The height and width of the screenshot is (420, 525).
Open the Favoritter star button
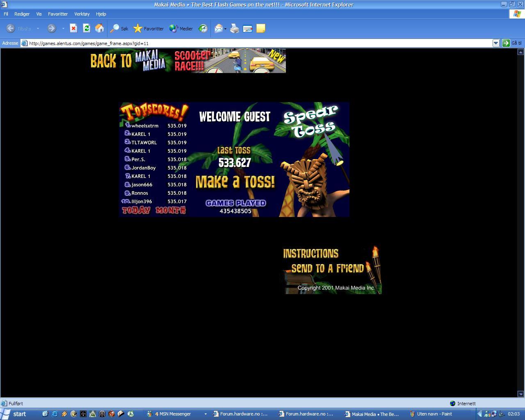pyautogui.click(x=148, y=28)
